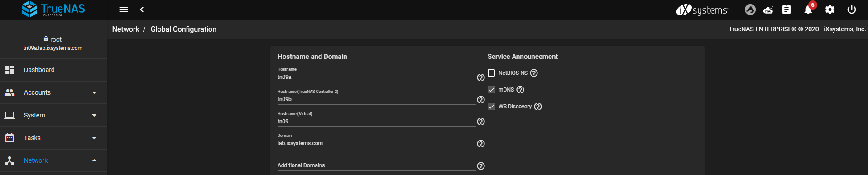Uncheck the WS-Discovery checkbox
This screenshot has height=175, width=868.
pyautogui.click(x=491, y=107)
